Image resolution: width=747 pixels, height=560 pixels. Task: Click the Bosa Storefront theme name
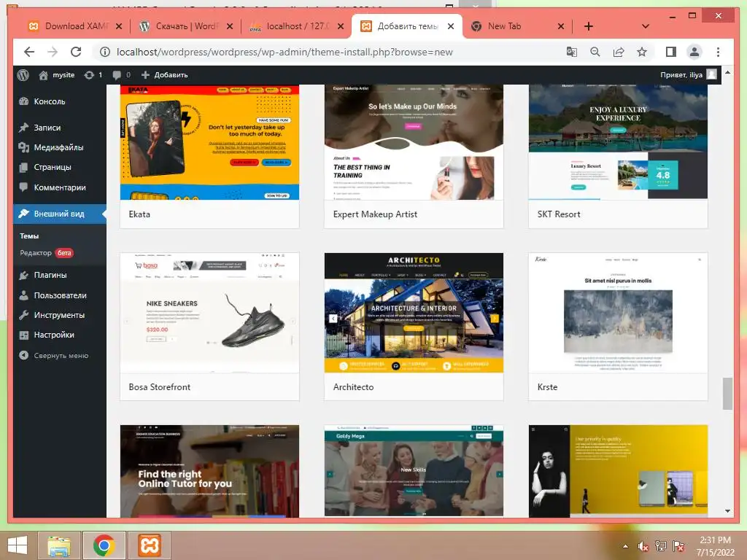click(x=160, y=387)
